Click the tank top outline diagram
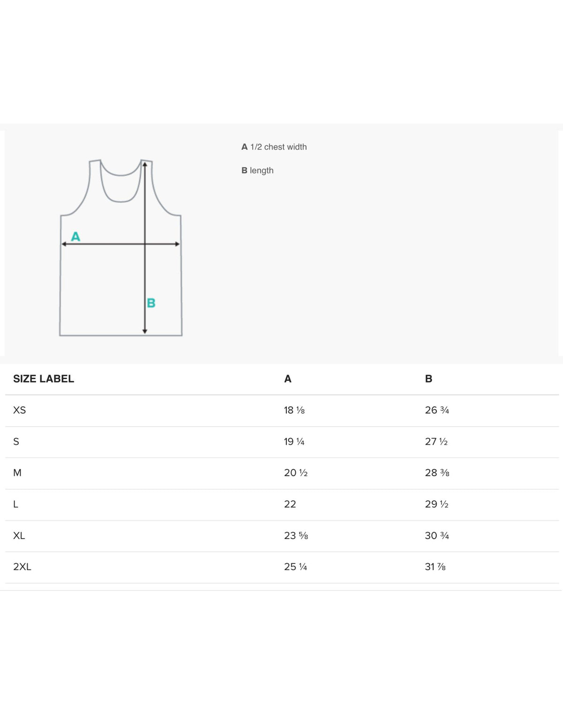 [x=121, y=248]
